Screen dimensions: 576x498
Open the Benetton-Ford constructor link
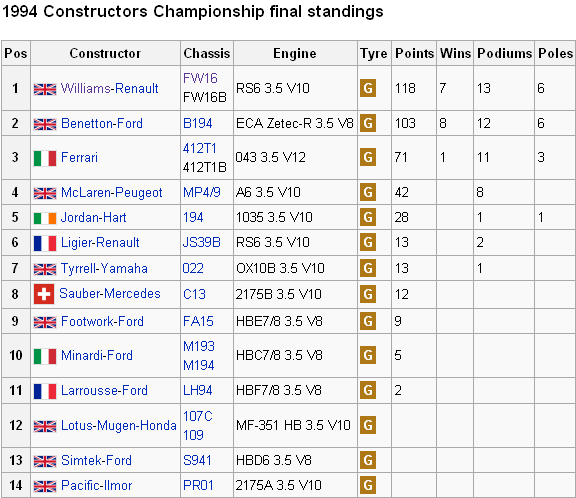click(102, 123)
